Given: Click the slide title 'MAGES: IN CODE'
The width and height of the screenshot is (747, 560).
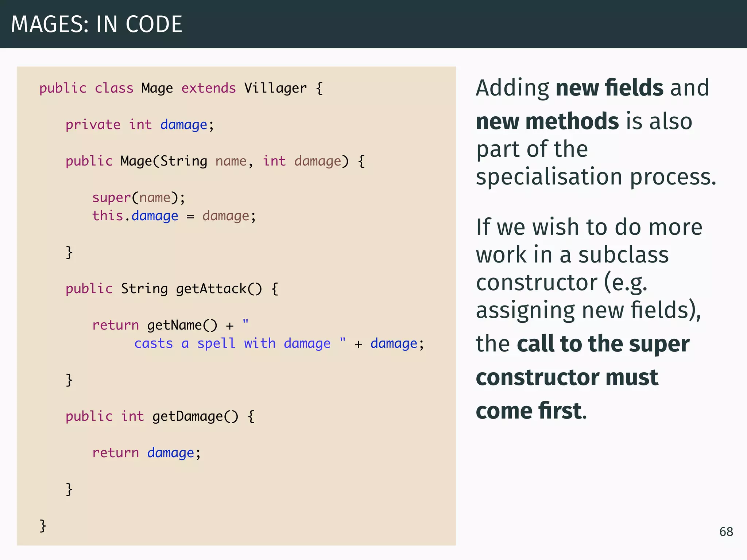Looking at the screenshot, I should coord(97,24).
